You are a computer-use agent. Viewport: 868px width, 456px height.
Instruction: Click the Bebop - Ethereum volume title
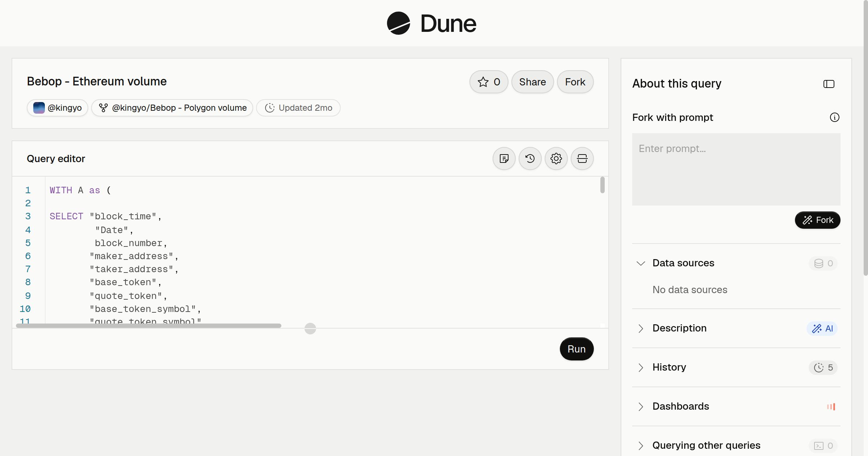pyautogui.click(x=97, y=81)
